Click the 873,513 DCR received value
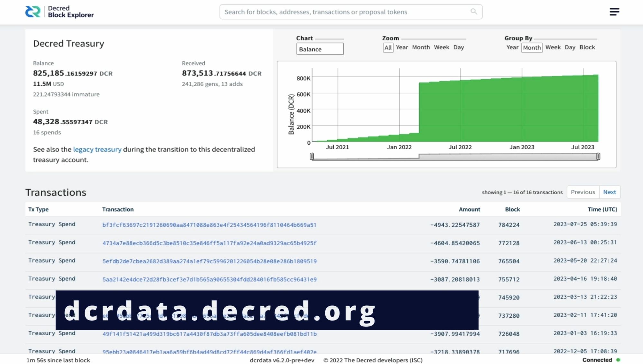The width and height of the screenshot is (643, 364). click(222, 73)
